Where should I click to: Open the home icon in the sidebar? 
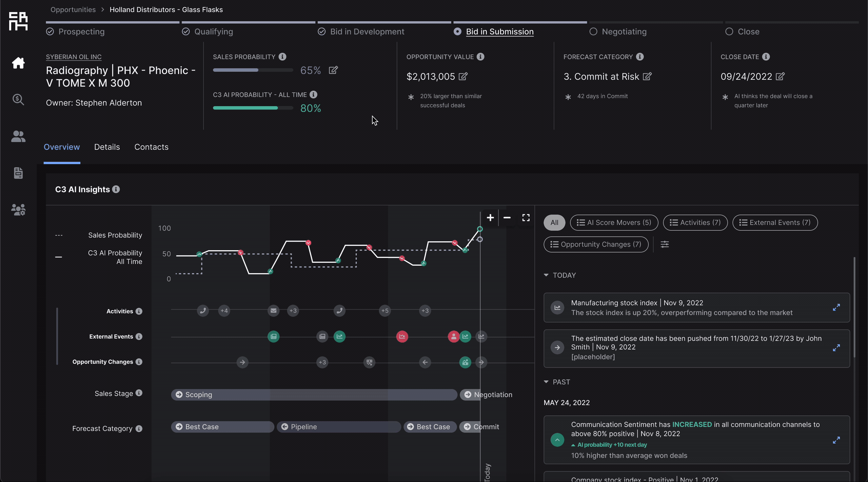(x=18, y=63)
